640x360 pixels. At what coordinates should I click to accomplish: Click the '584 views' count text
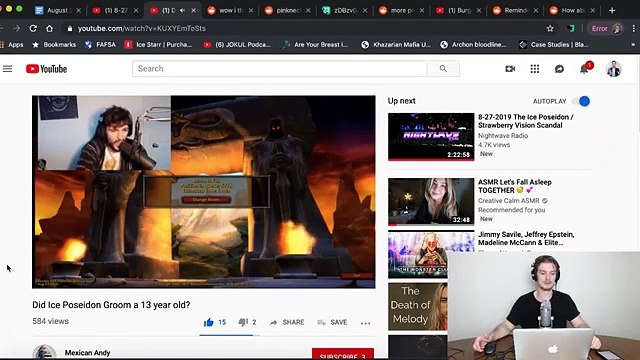click(51, 321)
